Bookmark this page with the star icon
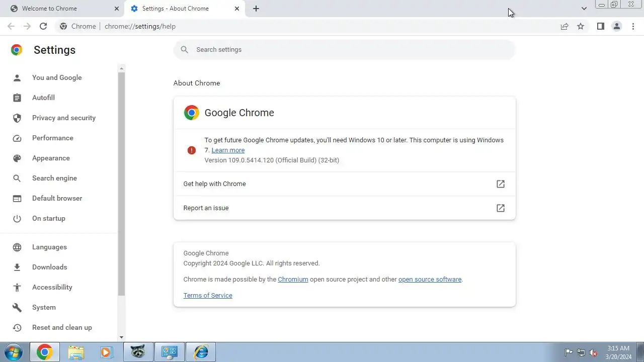The image size is (644, 362). point(581,26)
